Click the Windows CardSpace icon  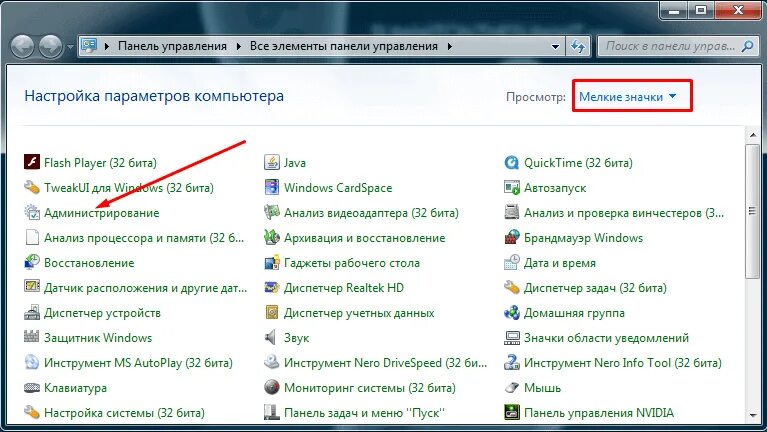271,187
